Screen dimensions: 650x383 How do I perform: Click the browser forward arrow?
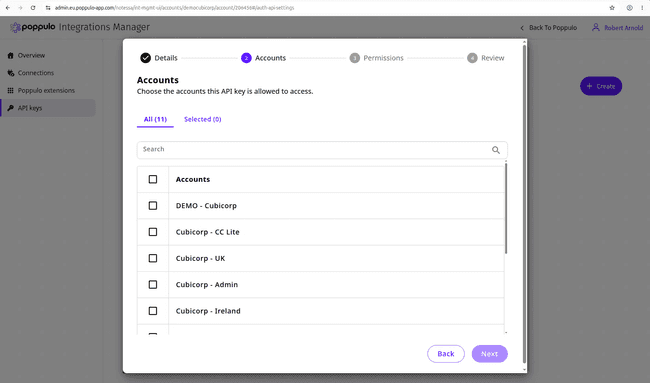pyautogui.click(x=20, y=7)
